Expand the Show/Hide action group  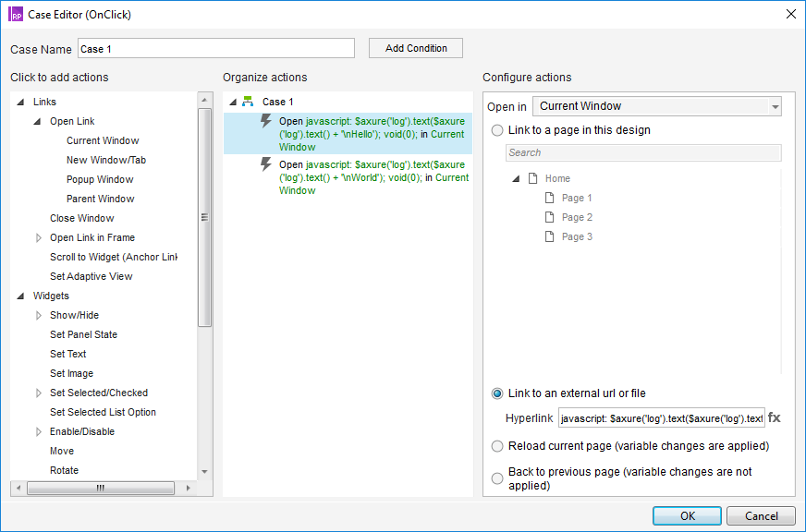click(x=39, y=315)
